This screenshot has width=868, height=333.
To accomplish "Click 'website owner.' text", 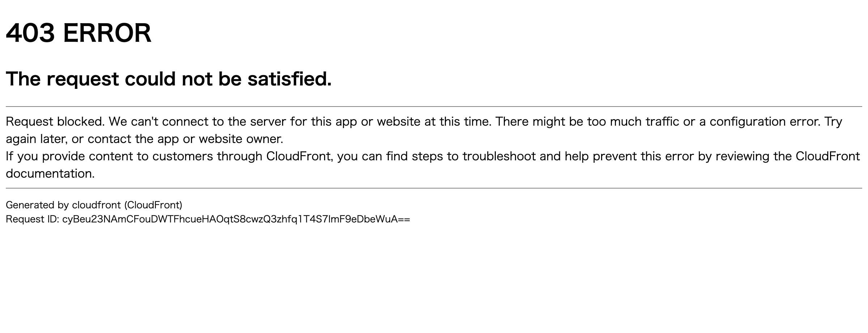I will coord(241,139).
